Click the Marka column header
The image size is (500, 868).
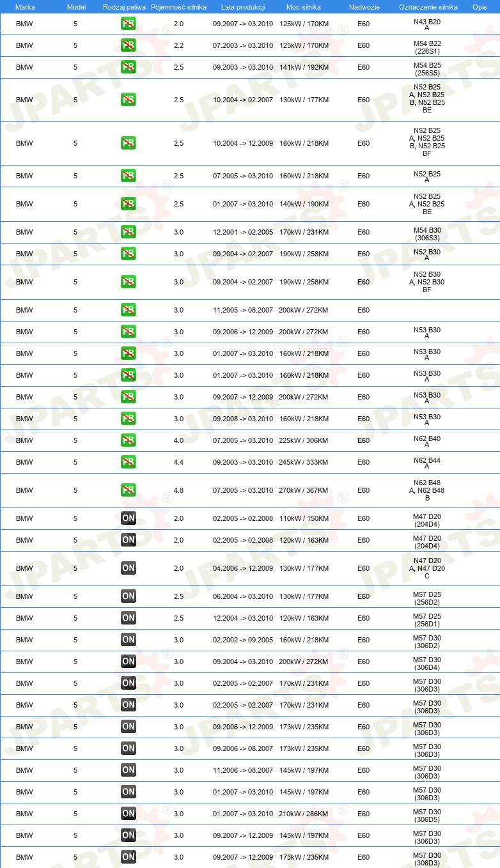(x=25, y=6)
